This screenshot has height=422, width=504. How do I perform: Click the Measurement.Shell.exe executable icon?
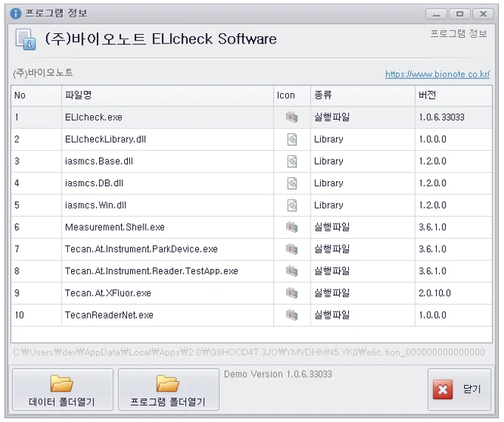tap(292, 227)
